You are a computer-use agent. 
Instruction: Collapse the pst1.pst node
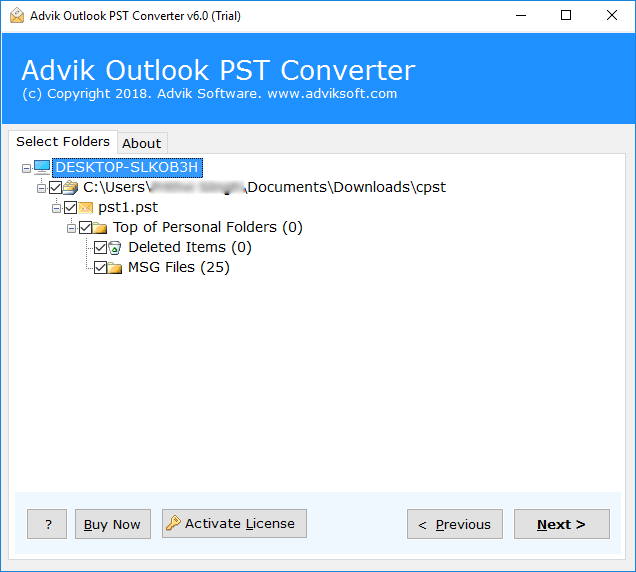(56, 209)
